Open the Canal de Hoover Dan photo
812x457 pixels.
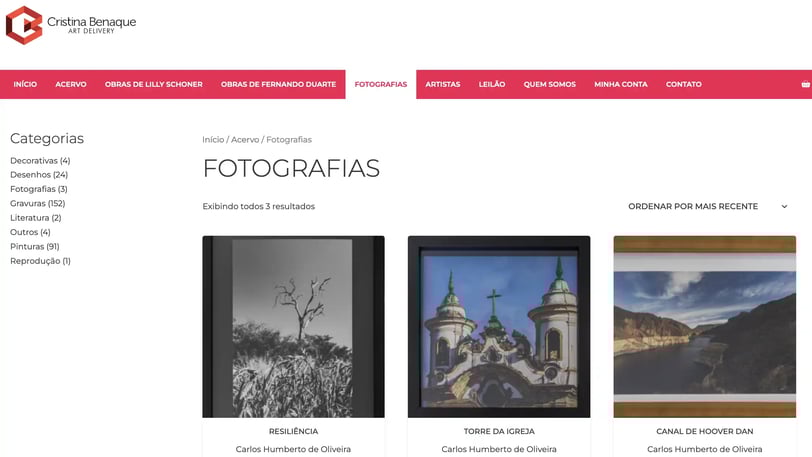coord(705,326)
